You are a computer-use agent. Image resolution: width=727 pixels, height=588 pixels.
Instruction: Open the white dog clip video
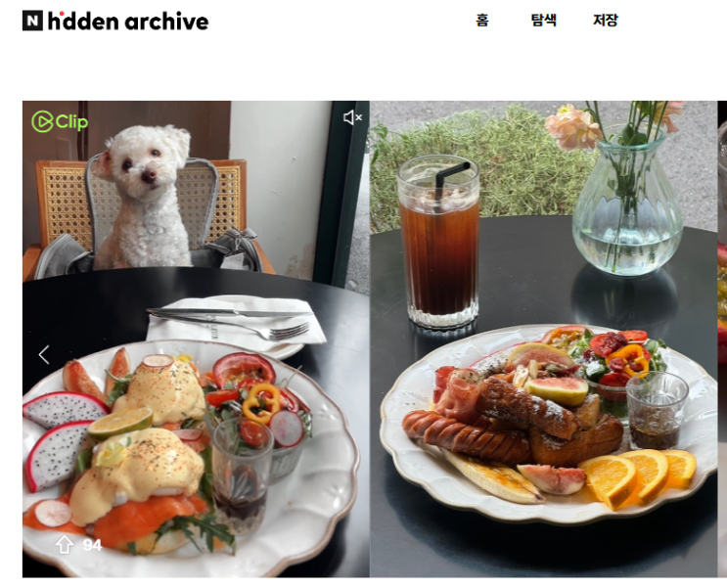point(196,339)
